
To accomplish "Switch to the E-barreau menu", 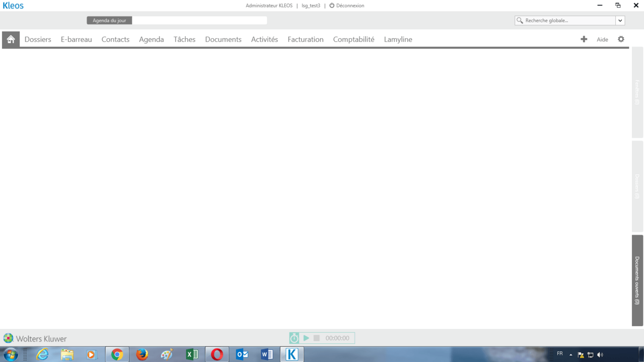I will click(76, 39).
